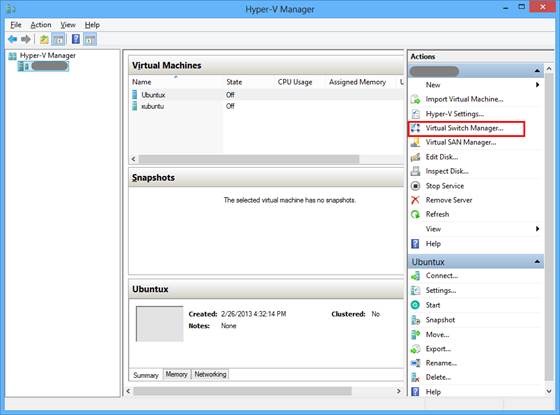Click the Import Virtual Machine icon
This screenshot has width=560, height=415.
click(x=415, y=99)
